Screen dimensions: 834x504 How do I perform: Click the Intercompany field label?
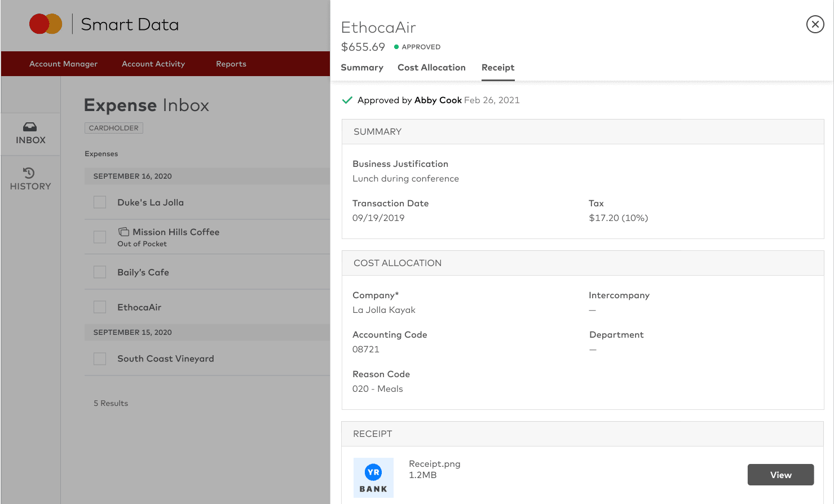[619, 295]
